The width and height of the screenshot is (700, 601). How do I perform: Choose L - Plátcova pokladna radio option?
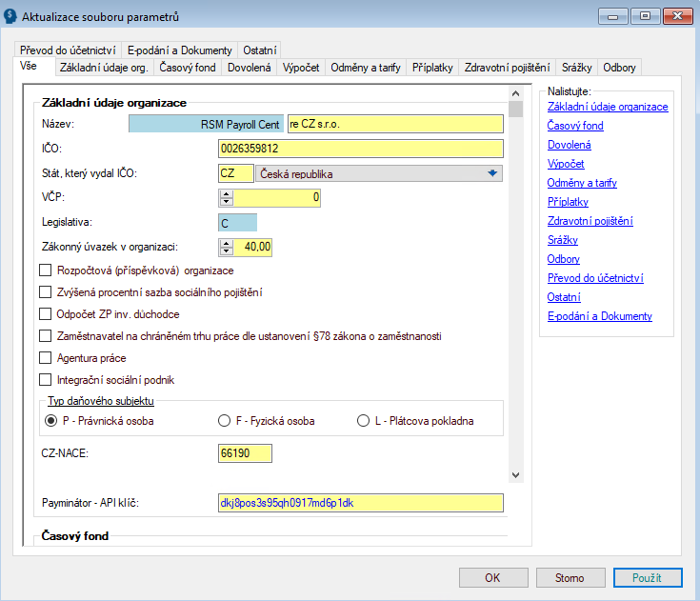[x=363, y=421]
